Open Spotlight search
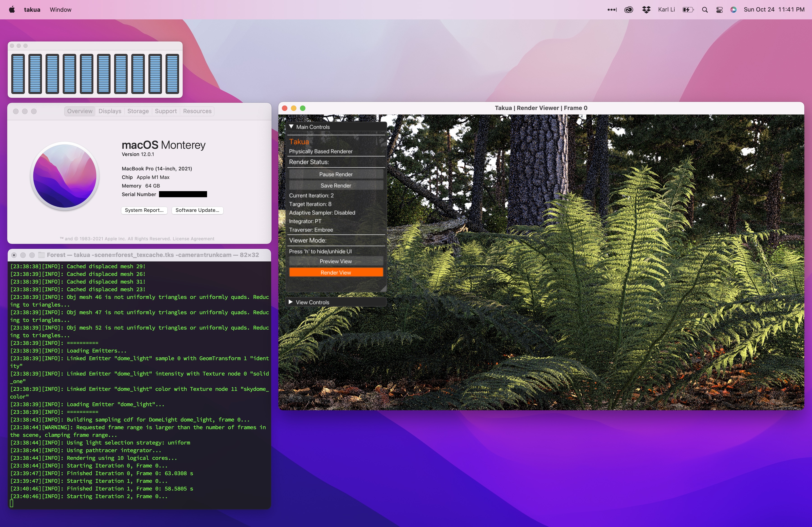The width and height of the screenshot is (812, 527). (705, 9)
